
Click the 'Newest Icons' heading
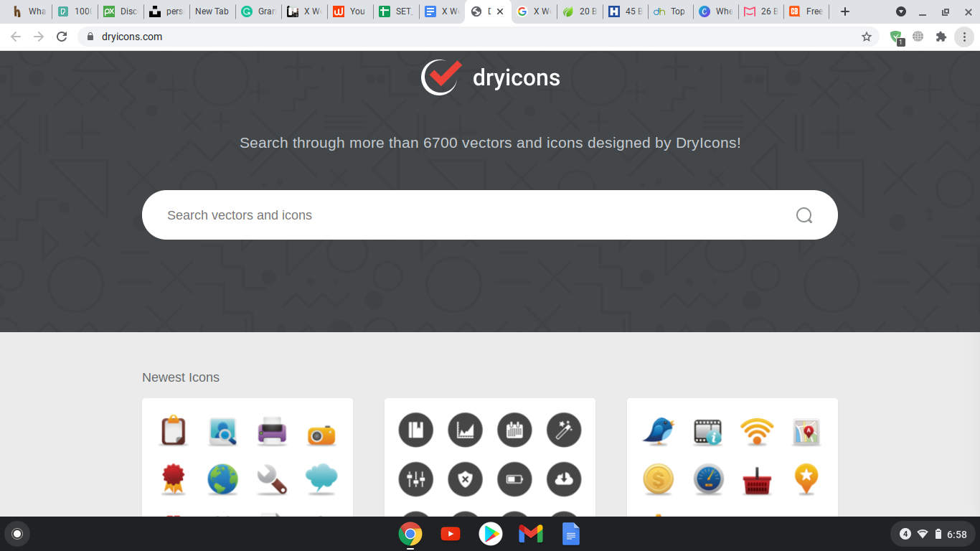point(181,377)
